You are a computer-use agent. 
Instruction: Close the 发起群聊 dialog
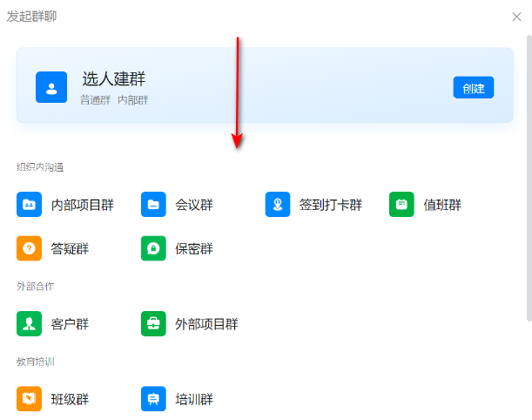click(x=516, y=17)
